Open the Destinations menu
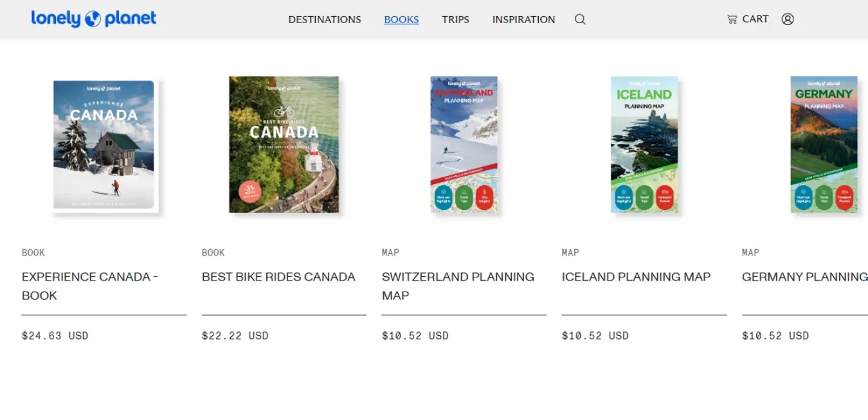This screenshot has height=420, width=868. 325,19
